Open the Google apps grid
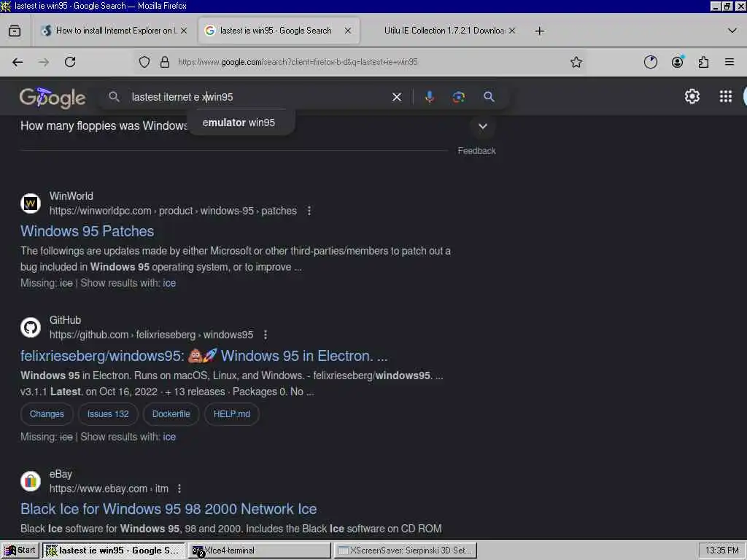The image size is (747, 560). point(726,97)
